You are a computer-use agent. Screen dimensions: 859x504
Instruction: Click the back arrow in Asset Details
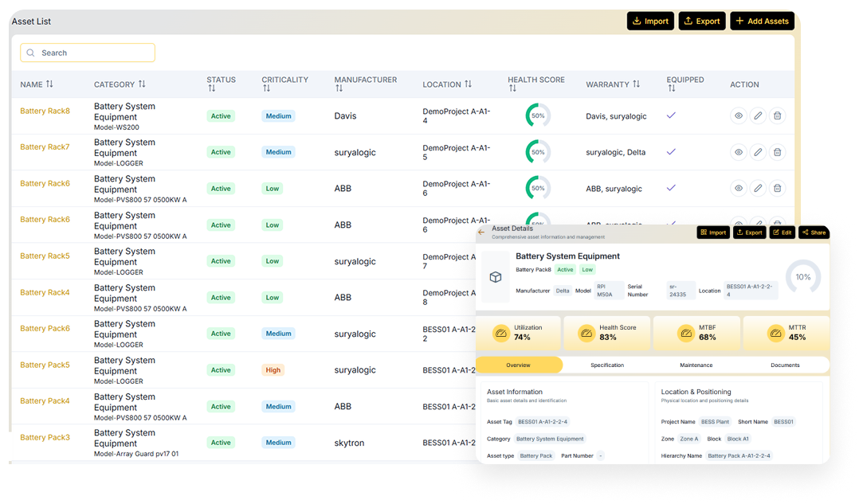[x=481, y=232]
